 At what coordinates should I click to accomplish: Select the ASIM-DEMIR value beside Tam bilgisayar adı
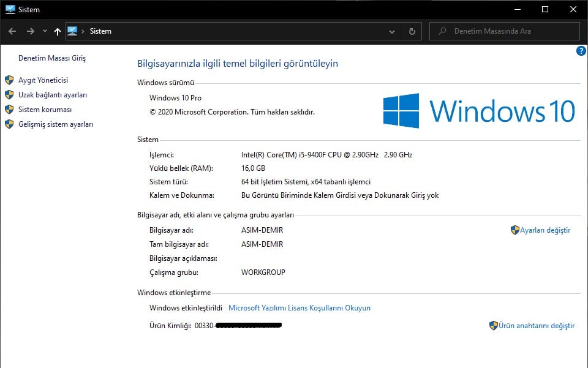(262, 244)
